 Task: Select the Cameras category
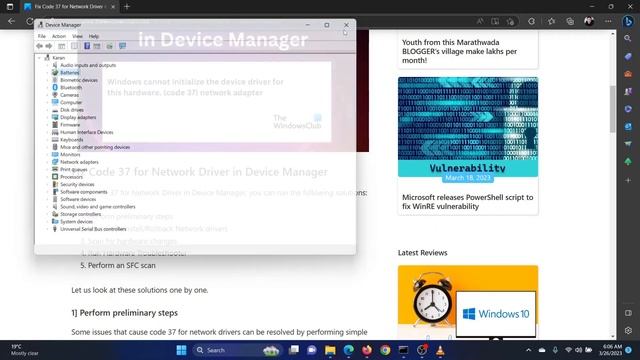pos(69,95)
